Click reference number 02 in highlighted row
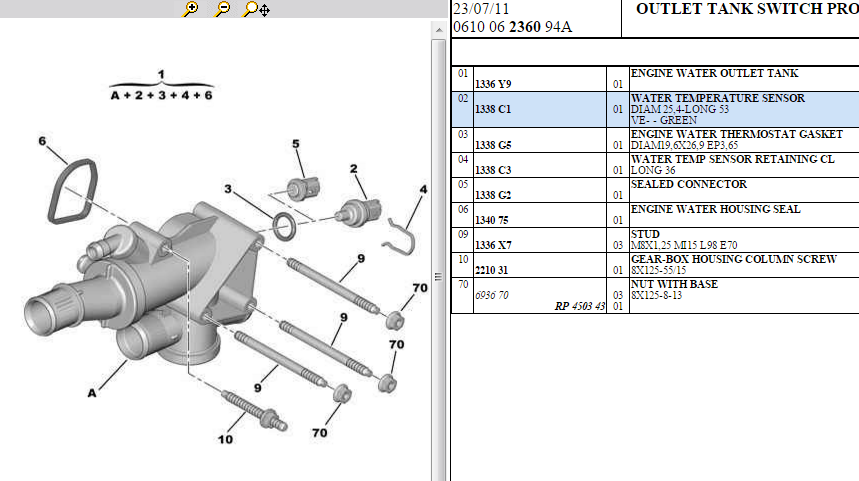Viewport: 859px width, 481px height. [463, 99]
